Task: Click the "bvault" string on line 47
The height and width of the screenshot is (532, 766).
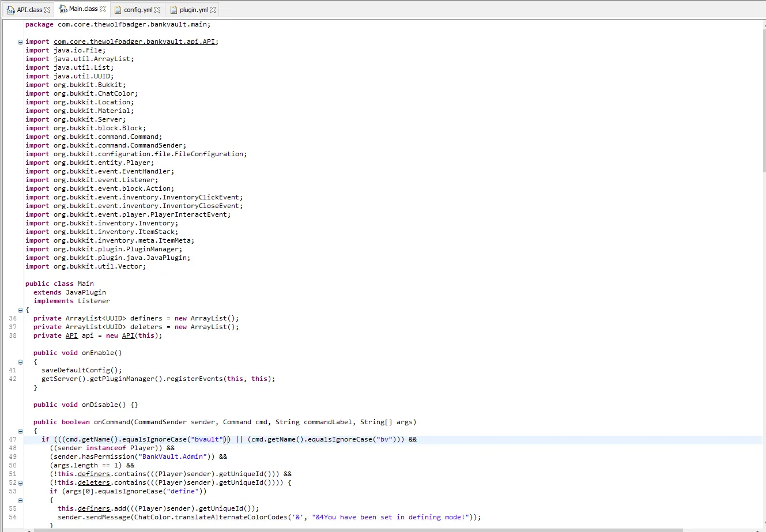Action: (207, 439)
